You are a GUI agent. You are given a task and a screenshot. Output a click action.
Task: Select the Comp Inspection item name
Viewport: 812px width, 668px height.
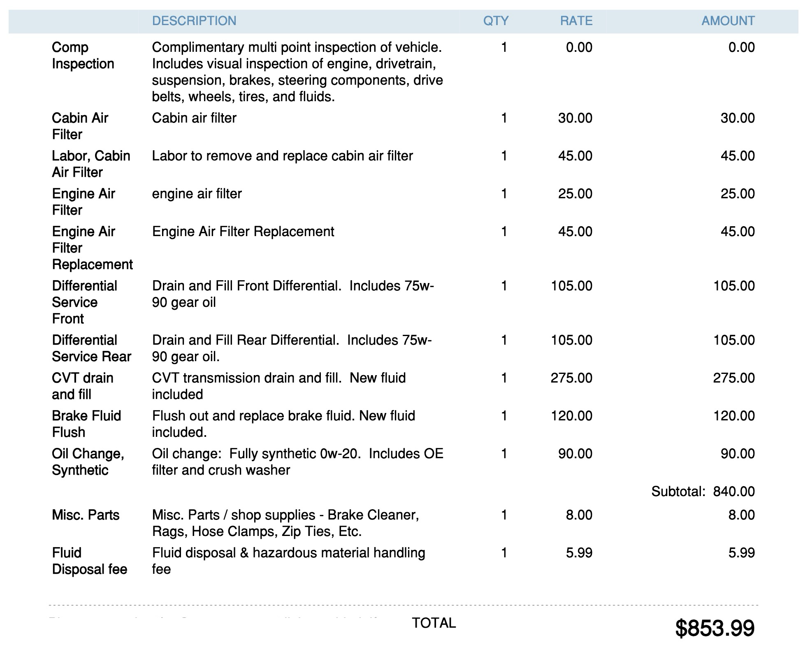pyautogui.click(x=83, y=56)
